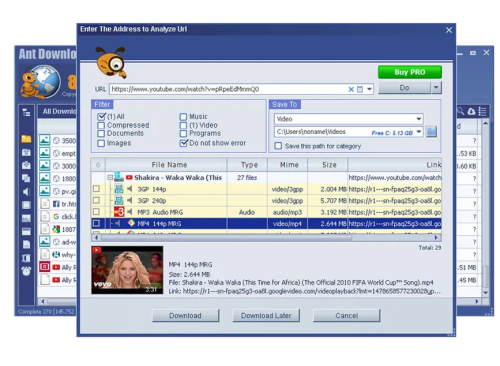Click the document icon in main window sidebar

(x=26, y=245)
